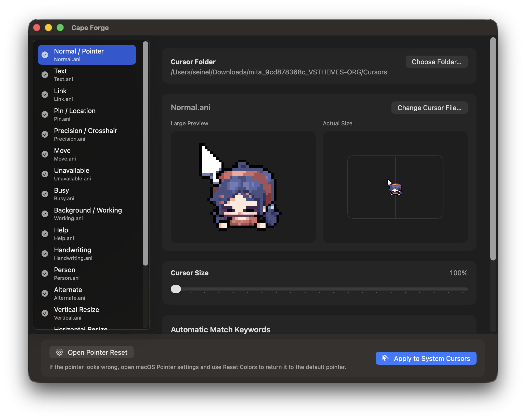Click the Actual Size preview box

(395, 187)
